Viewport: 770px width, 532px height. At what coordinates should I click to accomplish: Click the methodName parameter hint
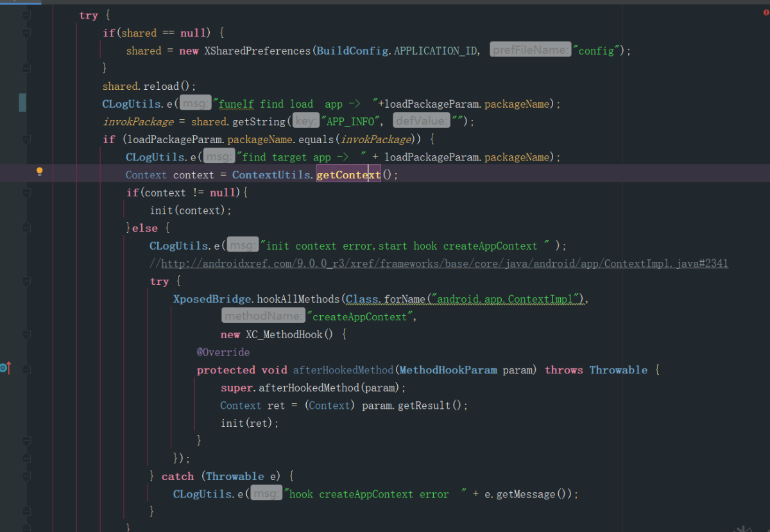pyautogui.click(x=263, y=316)
